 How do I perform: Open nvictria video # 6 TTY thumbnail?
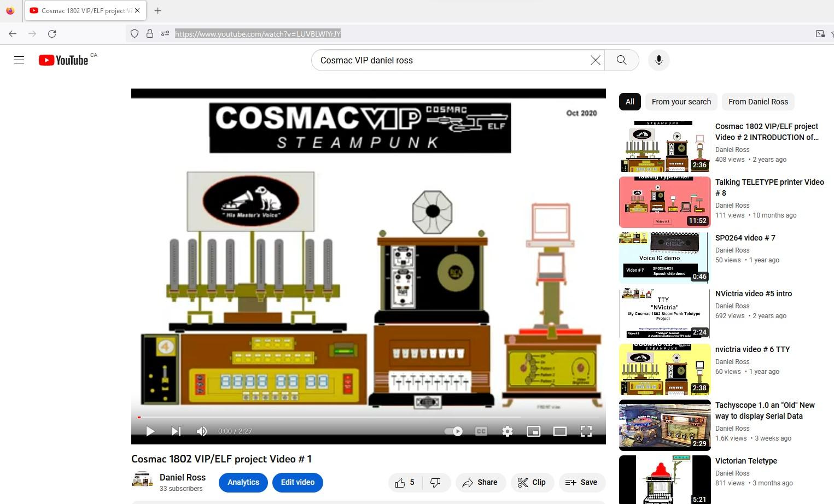click(x=665, y=370)
